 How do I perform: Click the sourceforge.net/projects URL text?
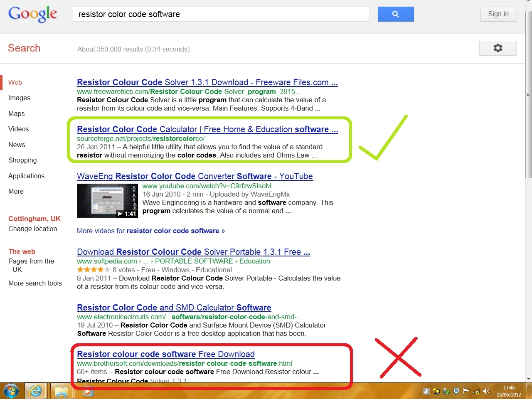pos(140,139)
